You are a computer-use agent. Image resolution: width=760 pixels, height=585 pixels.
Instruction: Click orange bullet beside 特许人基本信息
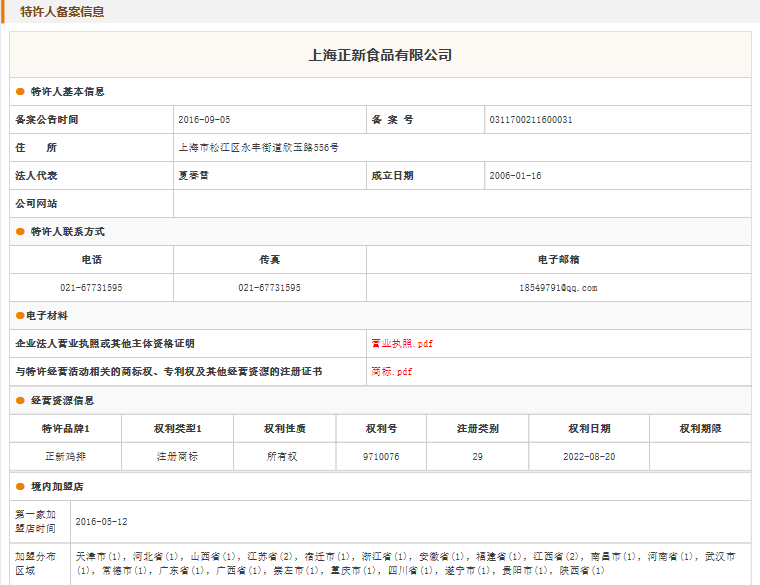pyautogui.click(x=20, y=92)
